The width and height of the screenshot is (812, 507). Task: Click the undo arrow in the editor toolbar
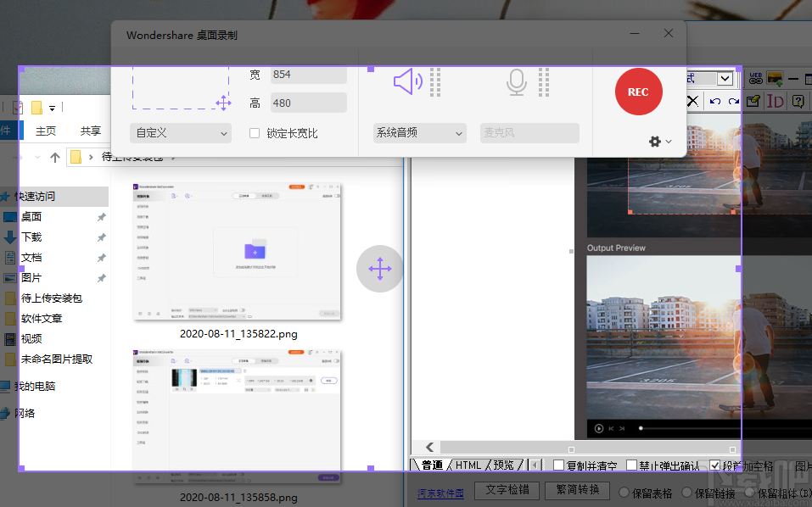coord(715,101)
